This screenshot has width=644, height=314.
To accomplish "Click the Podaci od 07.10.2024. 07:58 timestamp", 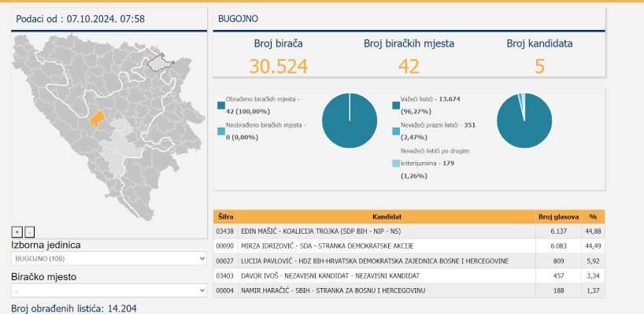I will click(x=80, y=19).
